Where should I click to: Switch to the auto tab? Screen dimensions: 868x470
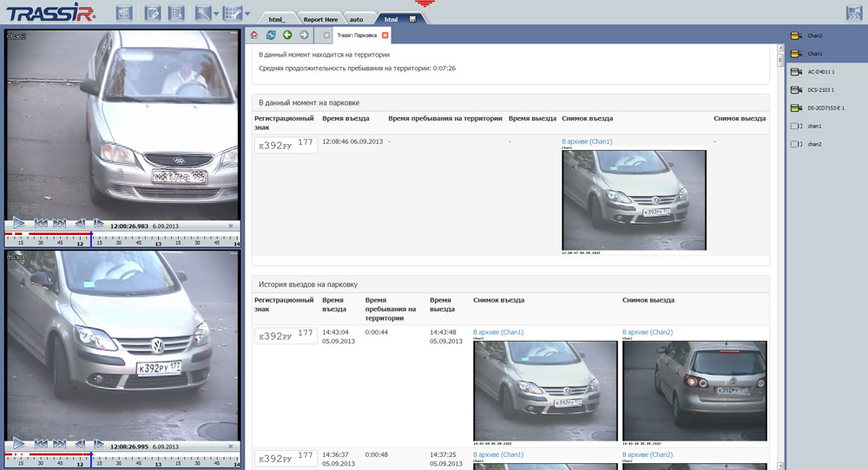[x=356, y=19]
